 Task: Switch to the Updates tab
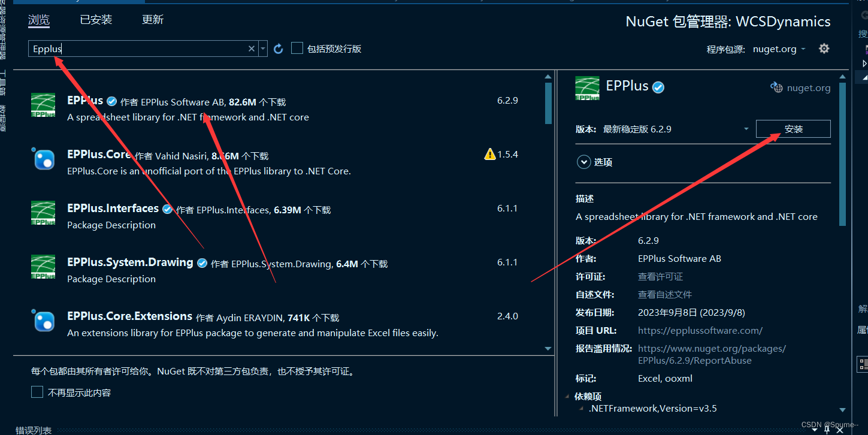153,20
